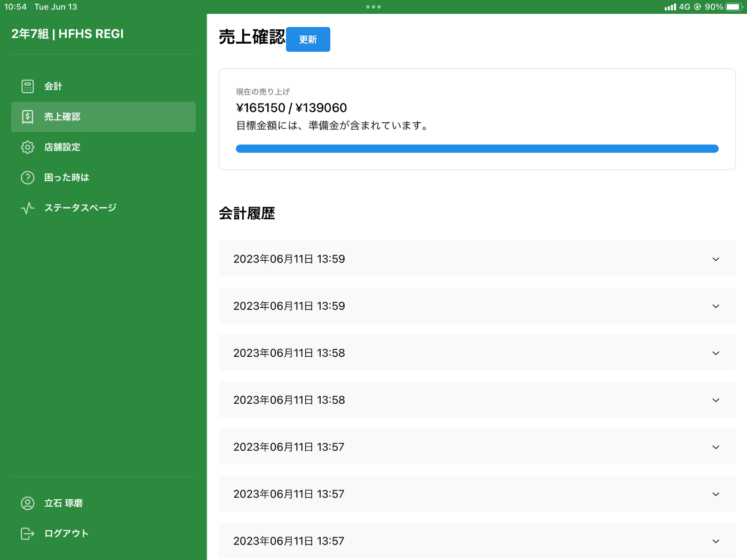Image resolution: width=747 pixels, height=560 pixels.
Task: Expand the second 13:58 history entry chevron
Action: [716, 400]
